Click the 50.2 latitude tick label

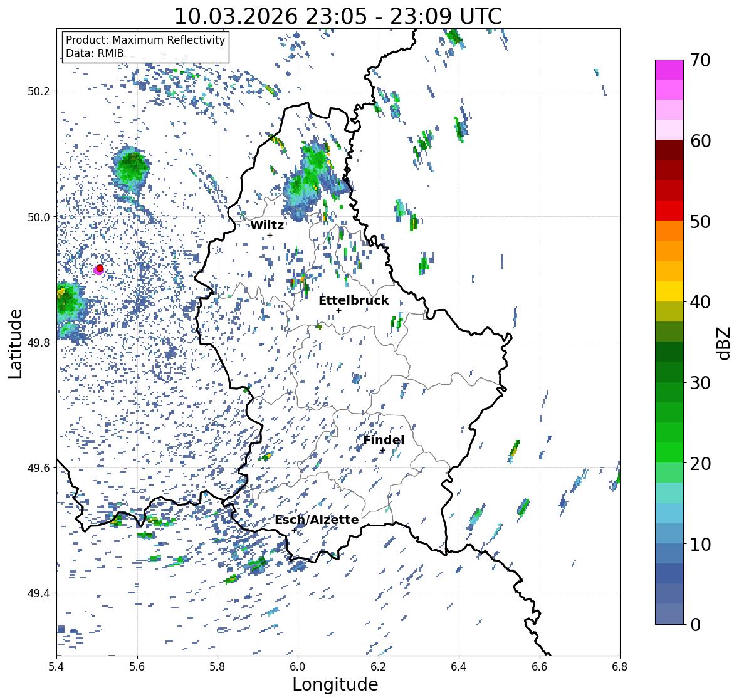tap(39, 91)
